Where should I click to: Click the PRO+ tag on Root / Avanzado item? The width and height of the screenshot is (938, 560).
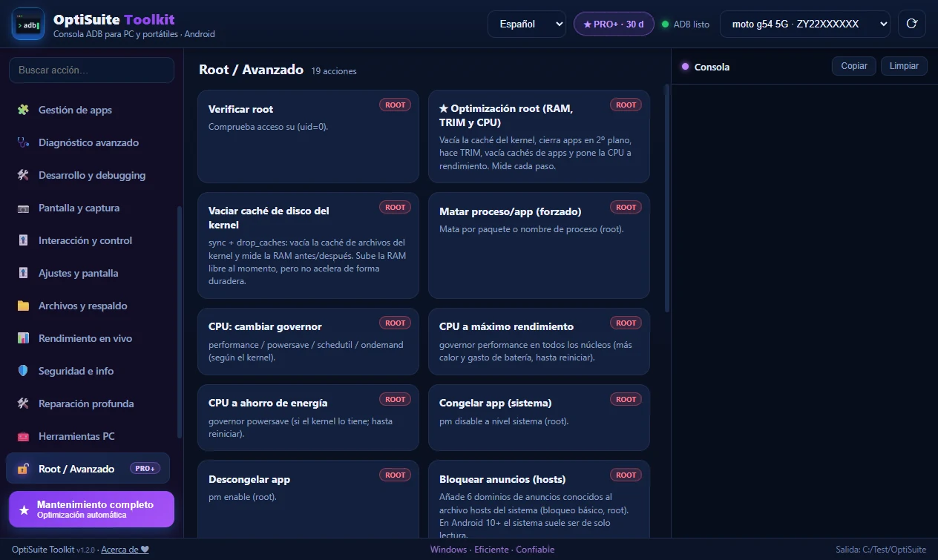point(145,469)
